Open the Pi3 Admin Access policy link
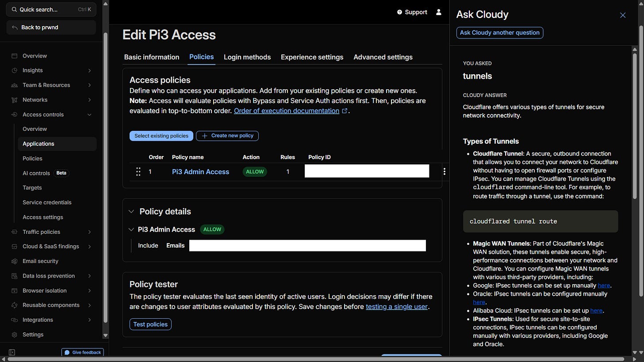Viewport: 644px width, 362px height. coord(200,171)
